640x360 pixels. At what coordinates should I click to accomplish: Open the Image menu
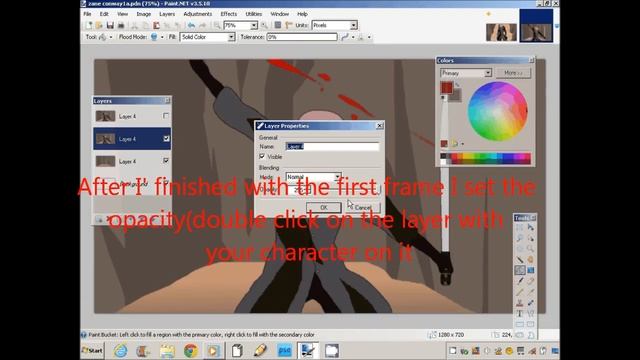144,14
